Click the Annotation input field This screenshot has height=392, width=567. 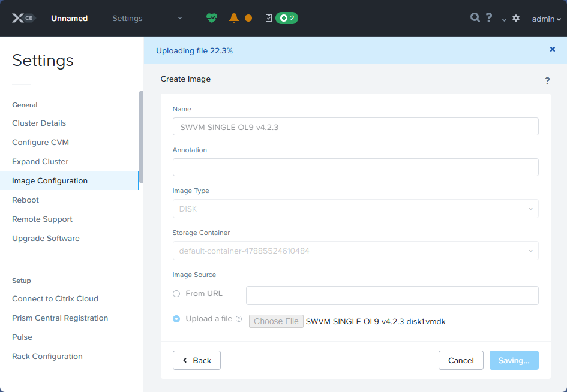(x=356, y=167)
